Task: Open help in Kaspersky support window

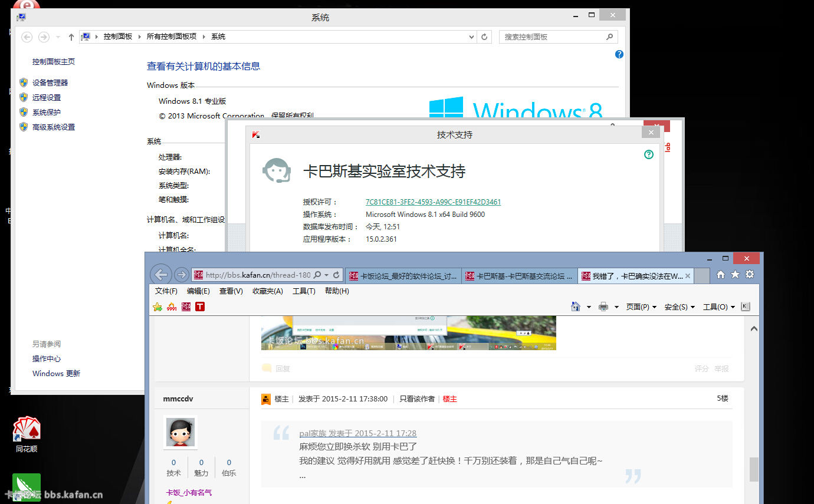Action: coord(649,154)
